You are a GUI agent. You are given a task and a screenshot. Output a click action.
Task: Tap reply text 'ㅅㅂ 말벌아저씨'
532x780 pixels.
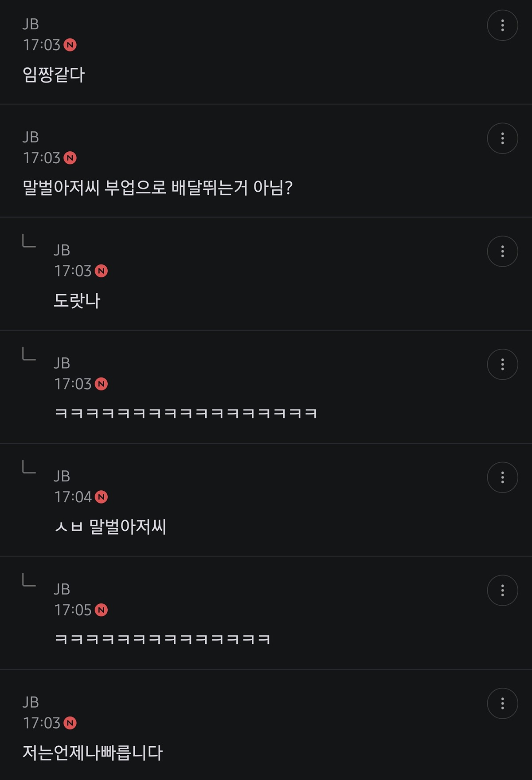pos(110,527)
